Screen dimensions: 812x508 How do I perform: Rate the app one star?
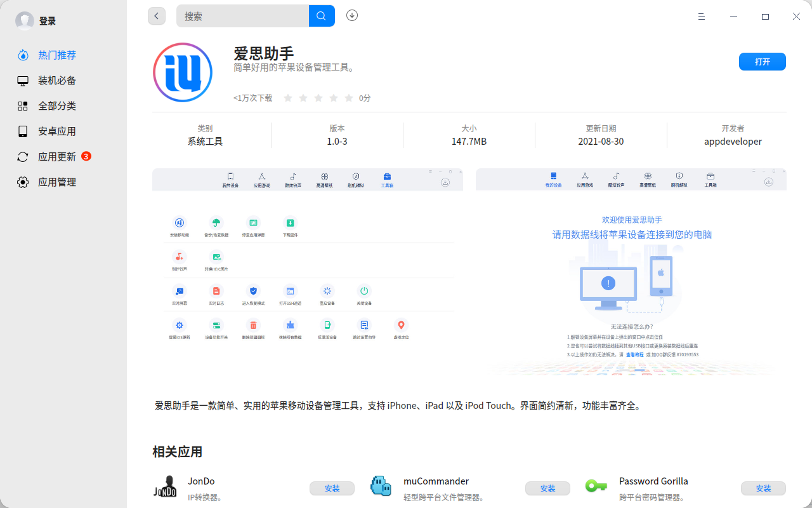(288, 98)
